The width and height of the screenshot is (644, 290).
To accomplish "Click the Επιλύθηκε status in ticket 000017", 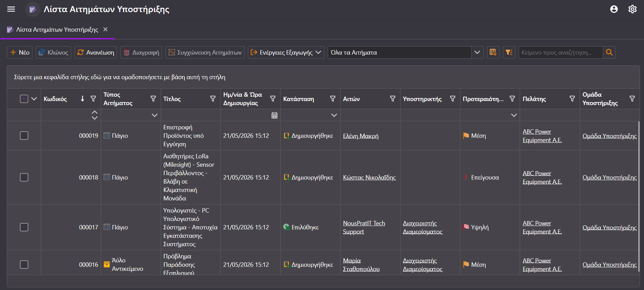I will [305, 227].
